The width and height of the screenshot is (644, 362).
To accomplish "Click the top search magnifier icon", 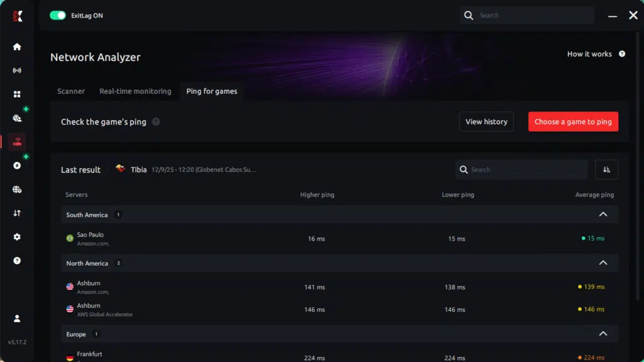I will 469,15.
